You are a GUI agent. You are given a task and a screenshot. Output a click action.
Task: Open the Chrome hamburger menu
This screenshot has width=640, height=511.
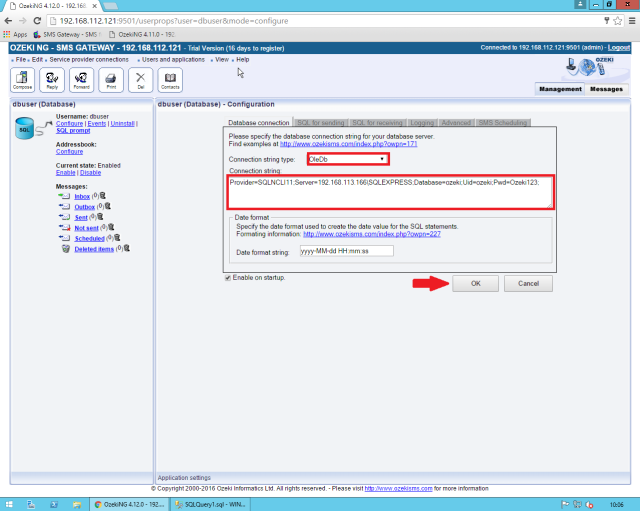[x=632, y=21]
